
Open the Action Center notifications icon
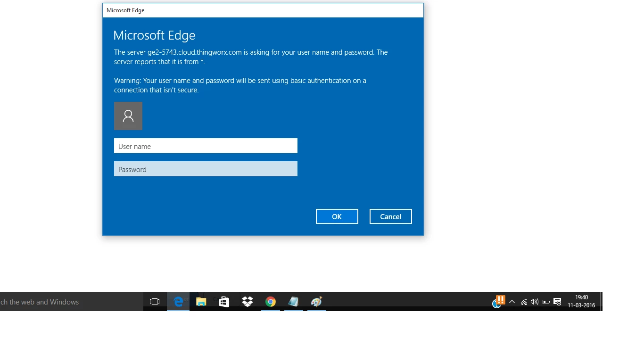(x=557, y=302)
